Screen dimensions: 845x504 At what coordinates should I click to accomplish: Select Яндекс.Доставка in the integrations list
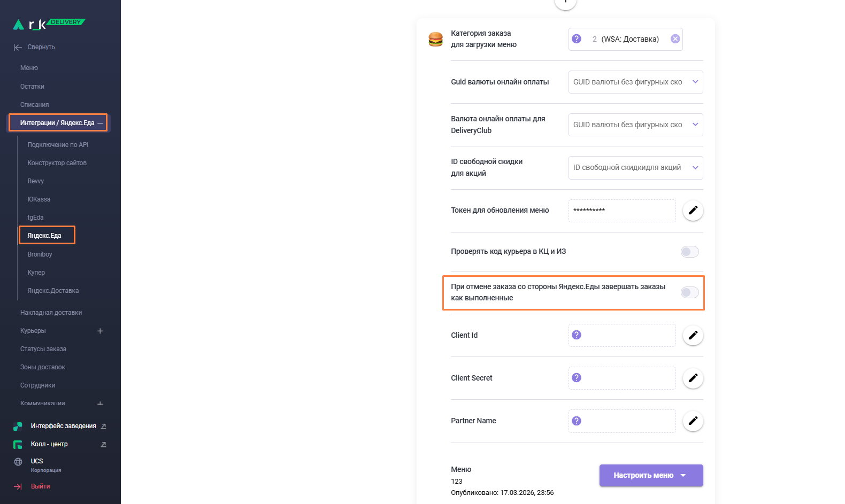53,291
